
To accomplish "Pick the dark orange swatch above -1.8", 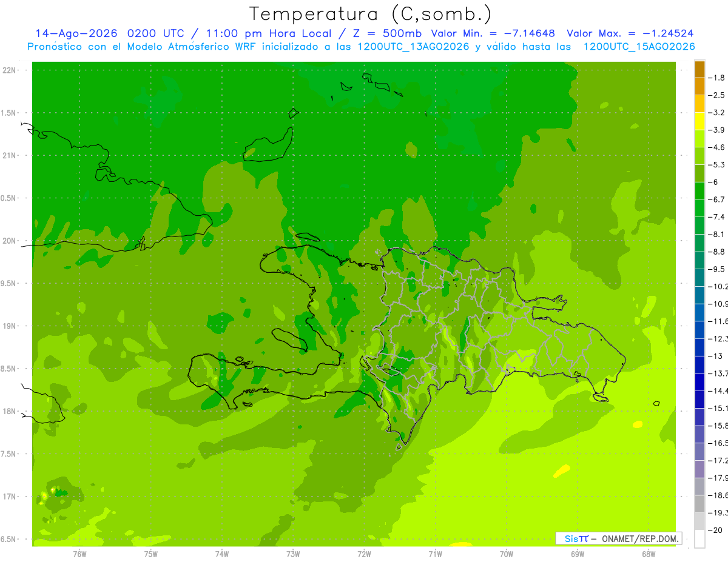I will click(x=699, y=69).
